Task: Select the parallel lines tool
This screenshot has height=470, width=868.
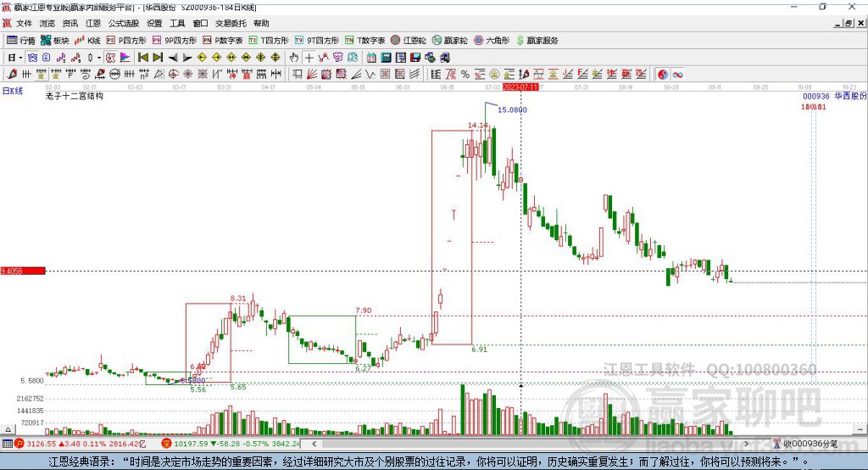Action: click(x=414, y=75)
